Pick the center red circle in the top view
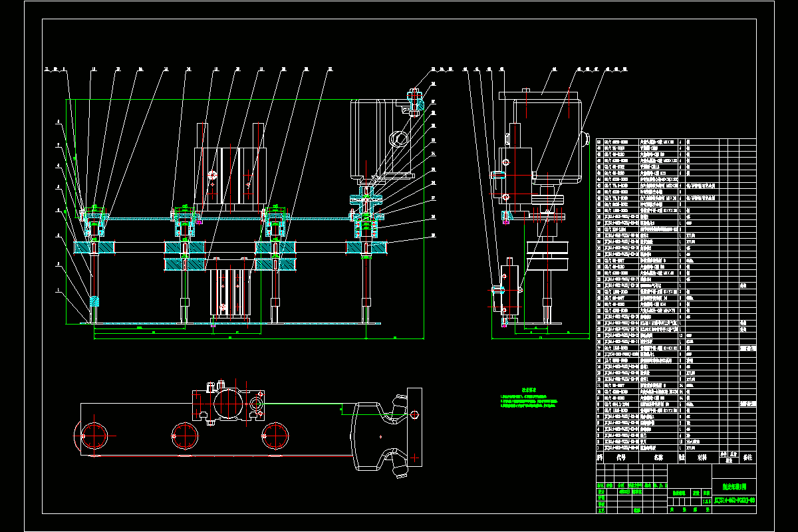 pyautogui.click(x=184, y=436)
